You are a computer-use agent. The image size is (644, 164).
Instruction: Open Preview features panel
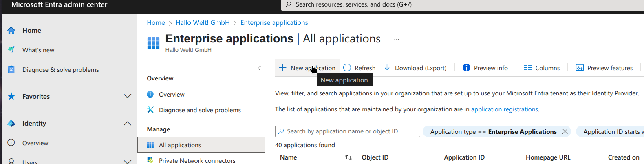[x=604, y=68]
